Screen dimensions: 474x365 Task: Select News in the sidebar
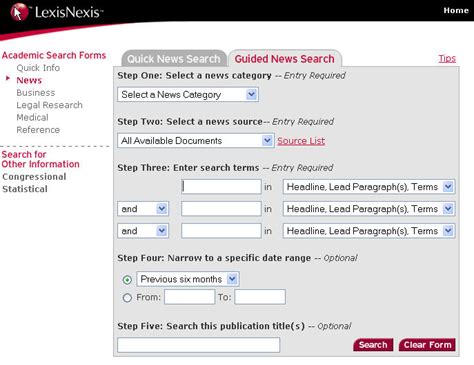click(29, 80)
